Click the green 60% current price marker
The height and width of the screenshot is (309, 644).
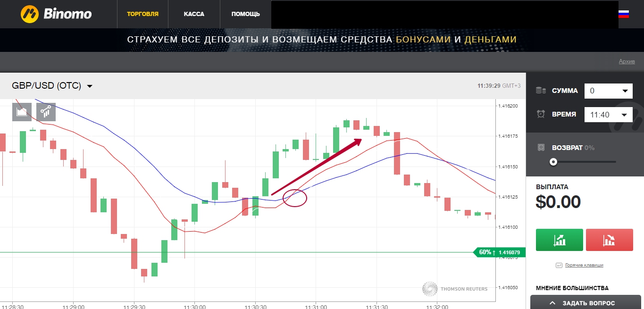point(499,252)
